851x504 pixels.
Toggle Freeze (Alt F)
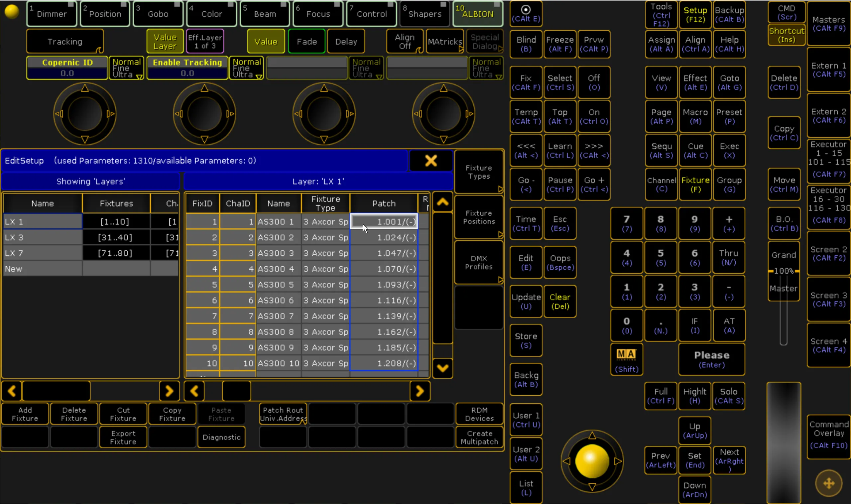[560, 44]
